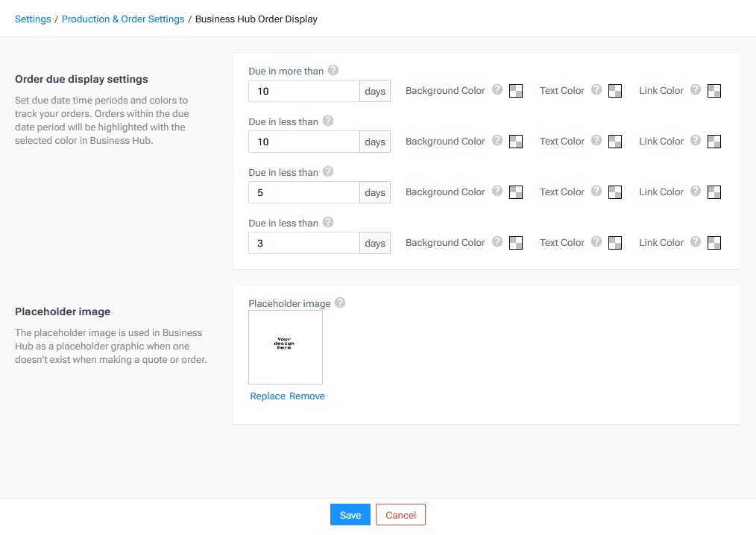Navigate to Settings via the breadcrumb

pyautogui.click(x=33, y=19)
